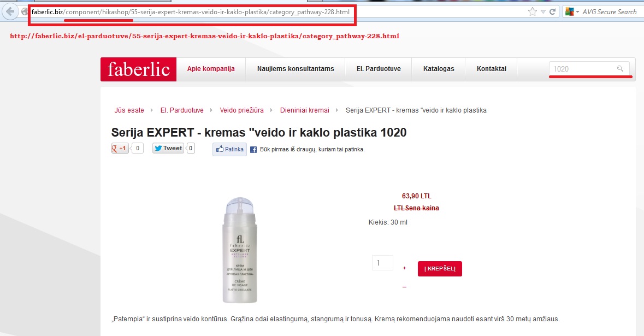Image resolution: width=644 pixels, height=336 pixels.
Task: Open Apie kompanija menu item
Action: [x=211, y=69]
